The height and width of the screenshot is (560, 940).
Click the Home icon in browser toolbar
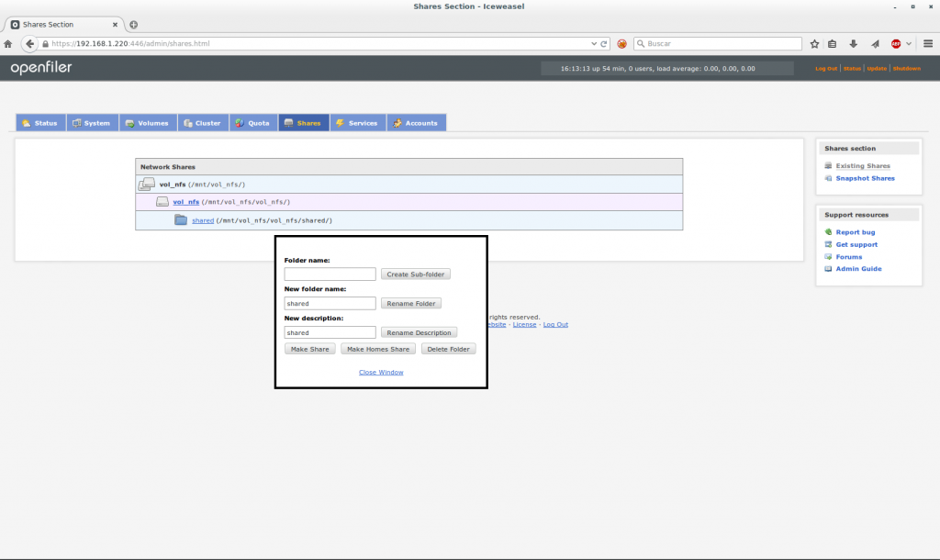[x=7, y=43]
